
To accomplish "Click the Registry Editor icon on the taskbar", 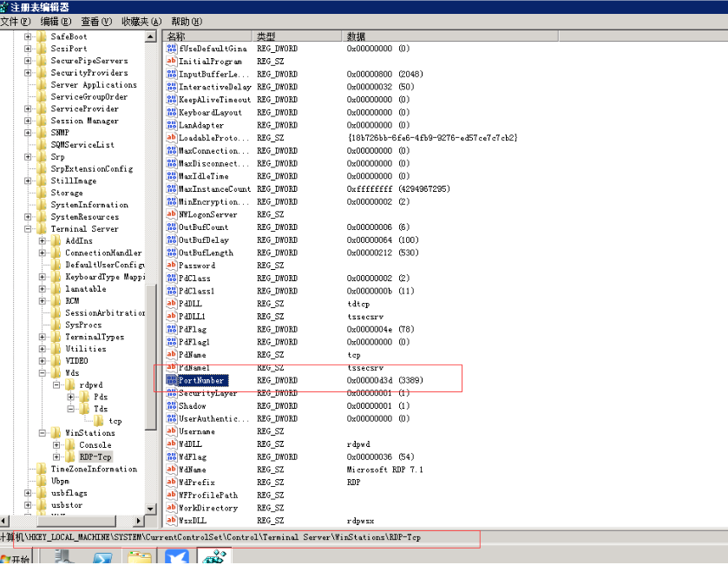I will (213, 556).
